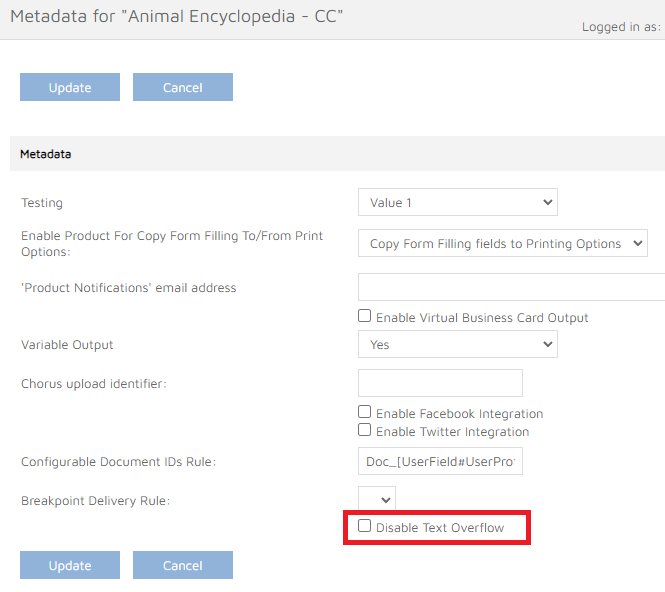Screen dimensions: 665x592
Task: Expand the Breakpoint Delivery Rule dropdown
Action: tap(376, 499)
